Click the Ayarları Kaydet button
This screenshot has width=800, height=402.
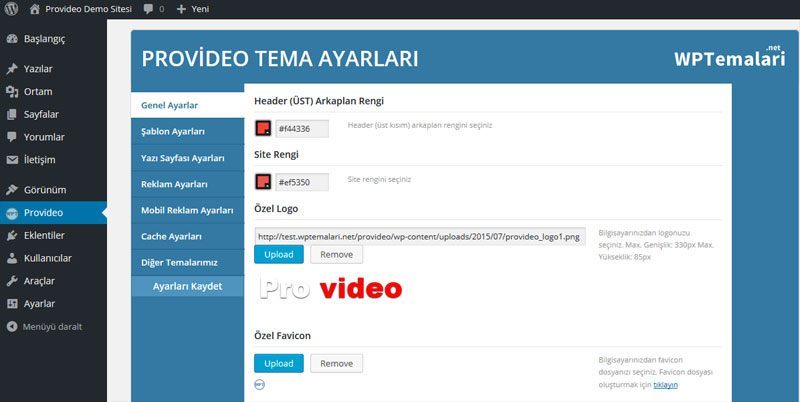click(x=188, y=286)
